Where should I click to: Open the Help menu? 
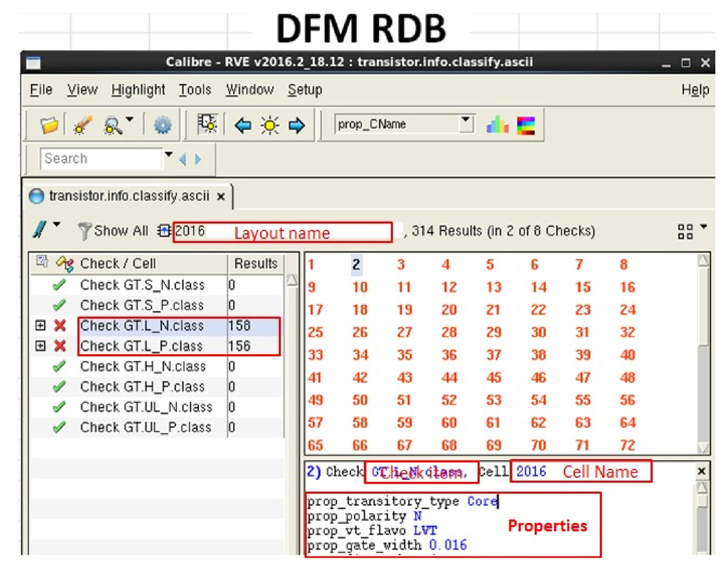point(695,90)
